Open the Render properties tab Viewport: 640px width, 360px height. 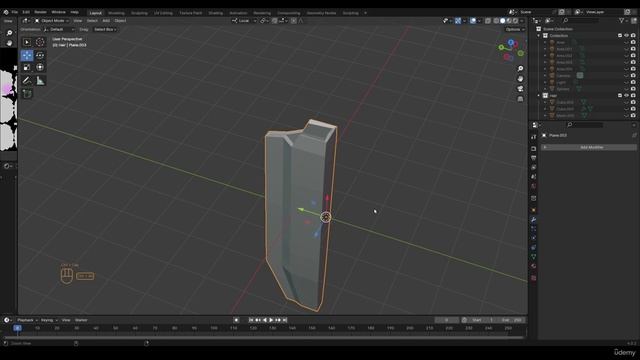click(x=533, y=149)
